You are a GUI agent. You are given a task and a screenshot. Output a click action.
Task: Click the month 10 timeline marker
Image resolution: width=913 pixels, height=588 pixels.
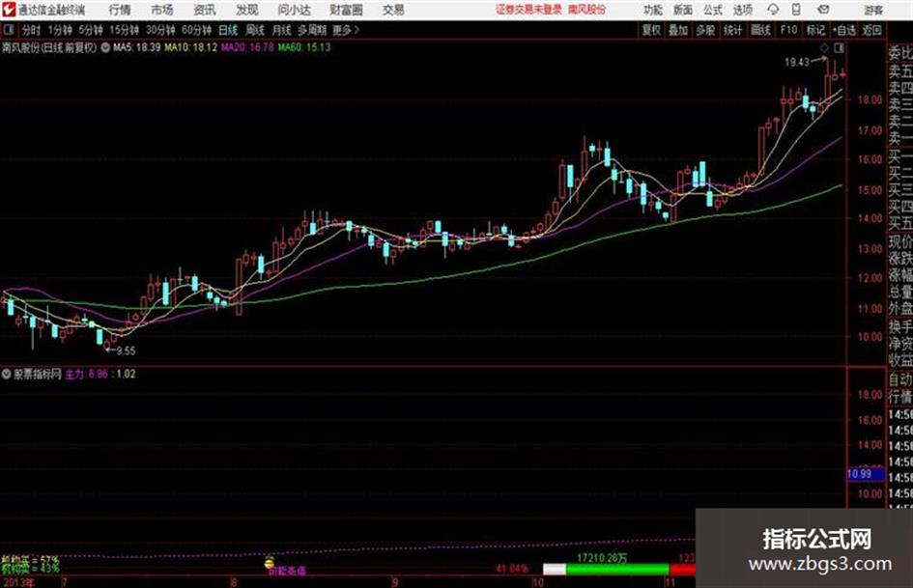[538, 582]
